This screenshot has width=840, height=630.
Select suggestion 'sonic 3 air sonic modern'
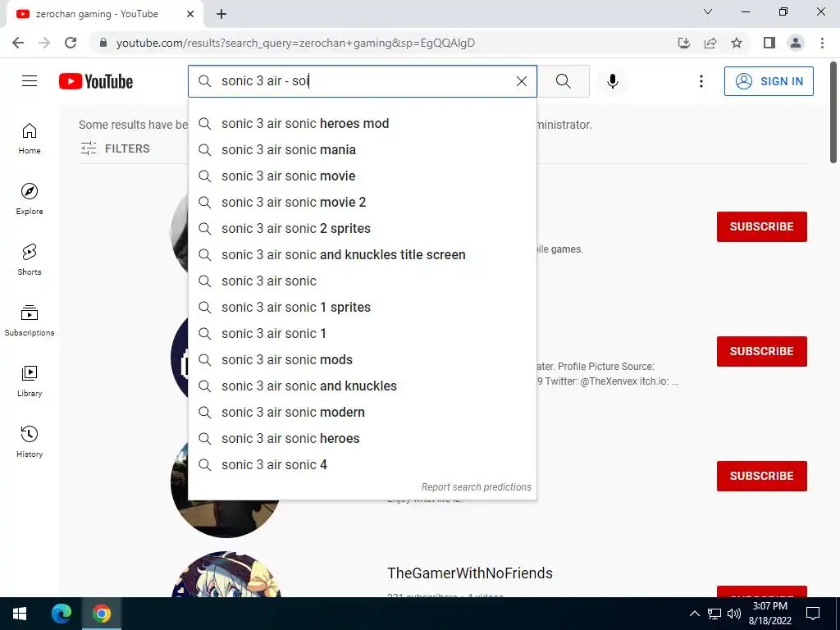click(x=362, y=412)
